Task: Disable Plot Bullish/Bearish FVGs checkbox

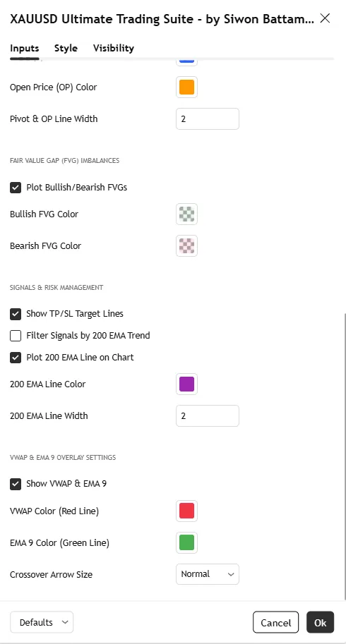Action: click(x=16, y=188)
